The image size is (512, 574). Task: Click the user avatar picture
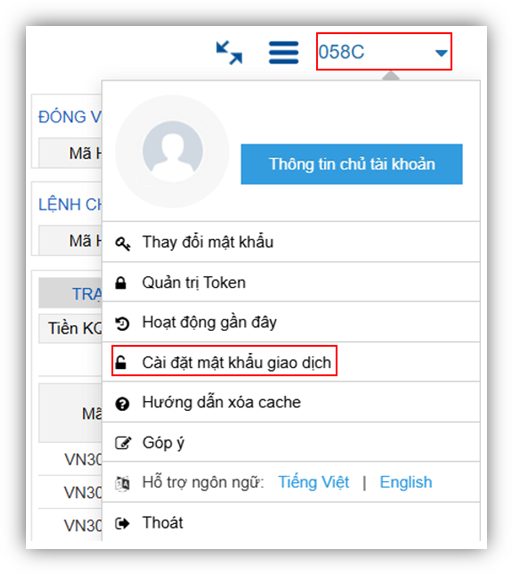pyautogui.click(x=172, y=151)
